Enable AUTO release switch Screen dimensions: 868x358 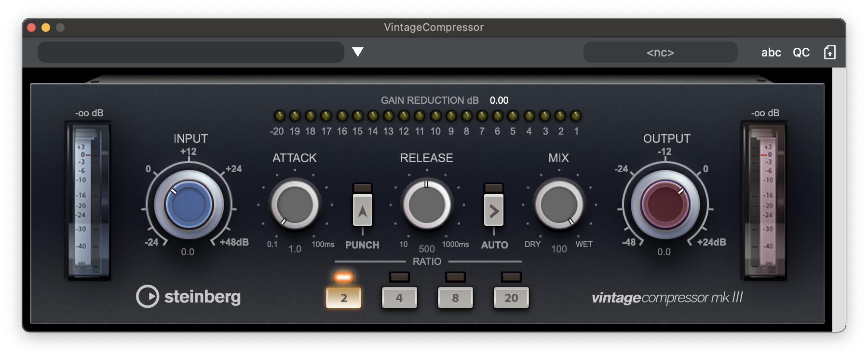[x=494, y=210]
